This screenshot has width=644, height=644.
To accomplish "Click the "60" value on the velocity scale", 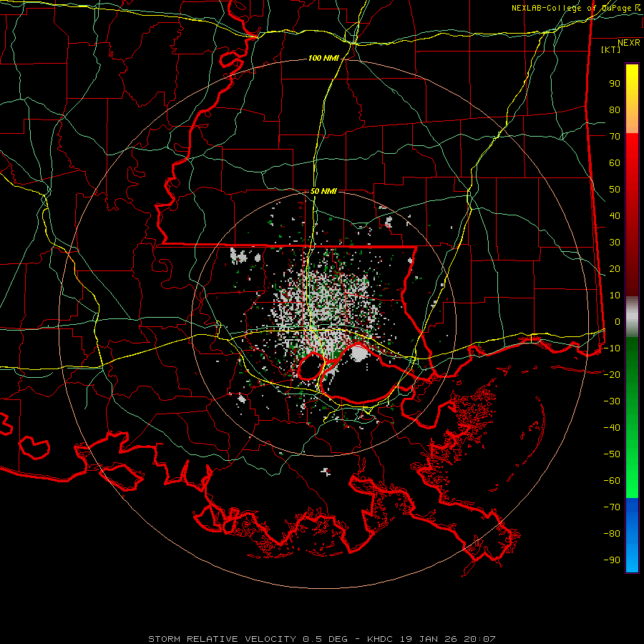I will click(615, 163).
